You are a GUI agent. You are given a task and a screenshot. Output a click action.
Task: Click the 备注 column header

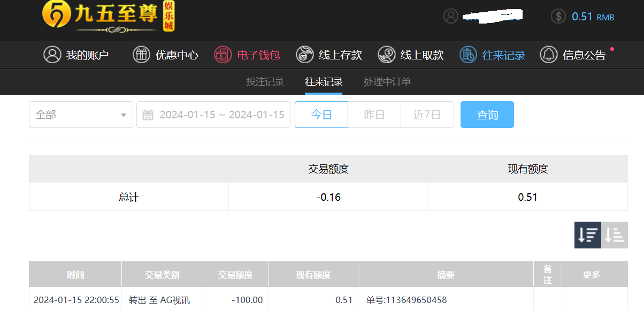548,275
